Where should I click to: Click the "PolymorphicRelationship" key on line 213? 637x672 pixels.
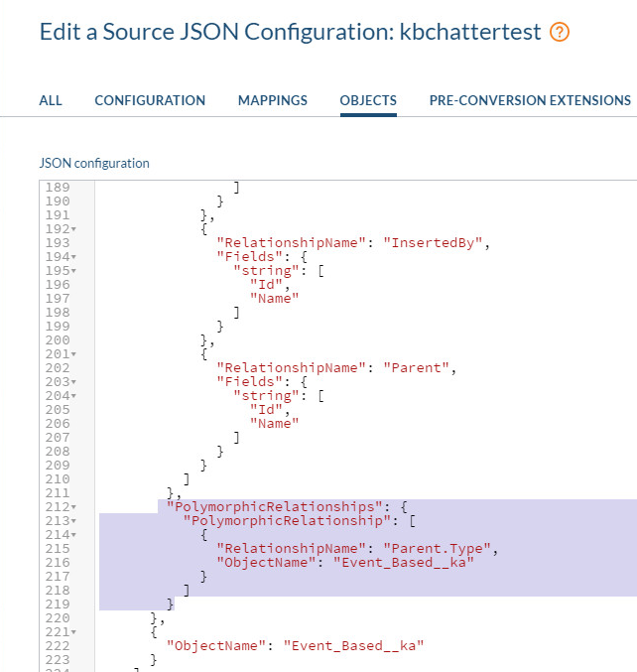[x=287, y=521]
